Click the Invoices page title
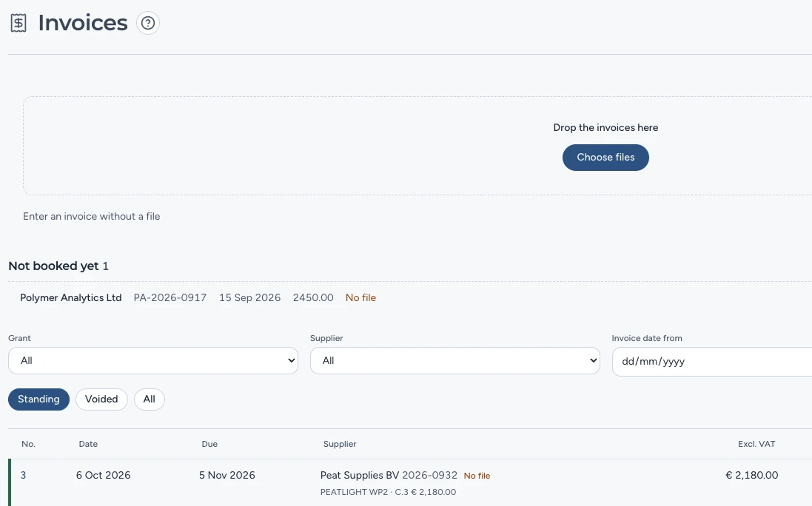 (x=83, y=23)
